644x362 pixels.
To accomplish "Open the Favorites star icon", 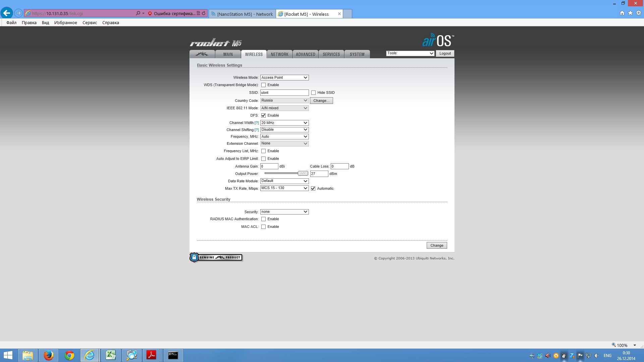I will coord(630,13).
